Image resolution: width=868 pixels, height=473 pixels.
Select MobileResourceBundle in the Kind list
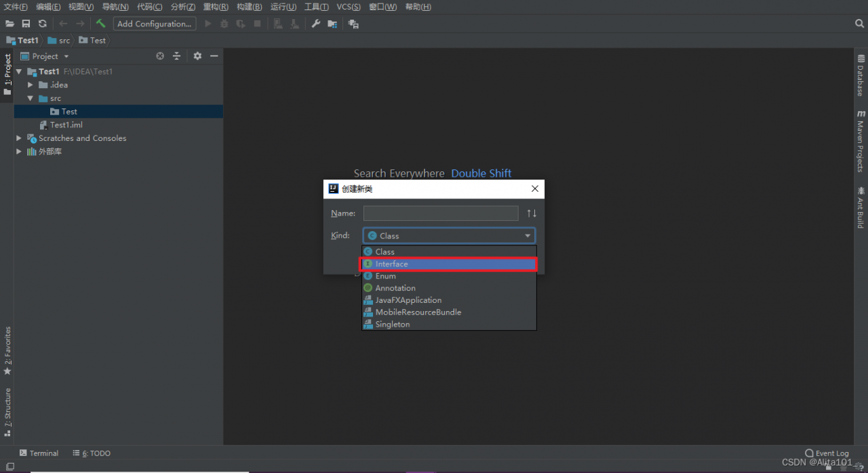[x=449, y=312]
